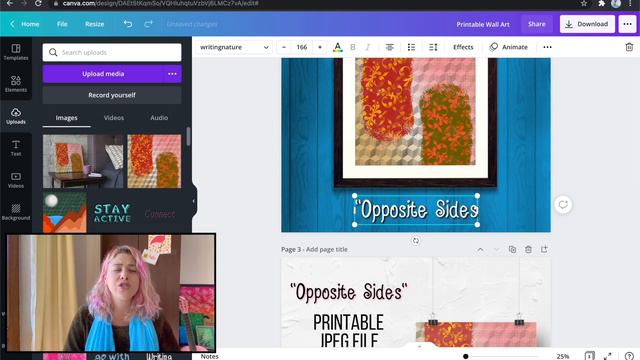640x360 pixels.
Task: Open more toolbar options ellipsis
Action: [547, 47]
